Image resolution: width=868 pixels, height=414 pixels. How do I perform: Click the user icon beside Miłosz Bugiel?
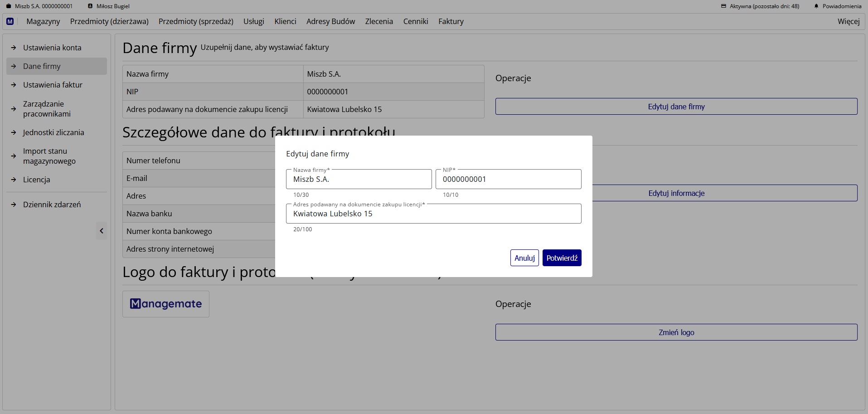(90, 6)
